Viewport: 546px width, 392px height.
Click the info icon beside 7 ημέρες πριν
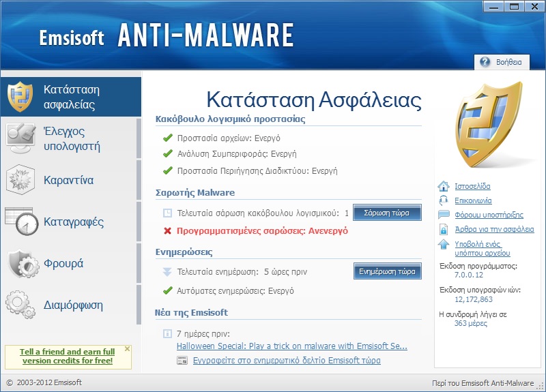point(167,334)
